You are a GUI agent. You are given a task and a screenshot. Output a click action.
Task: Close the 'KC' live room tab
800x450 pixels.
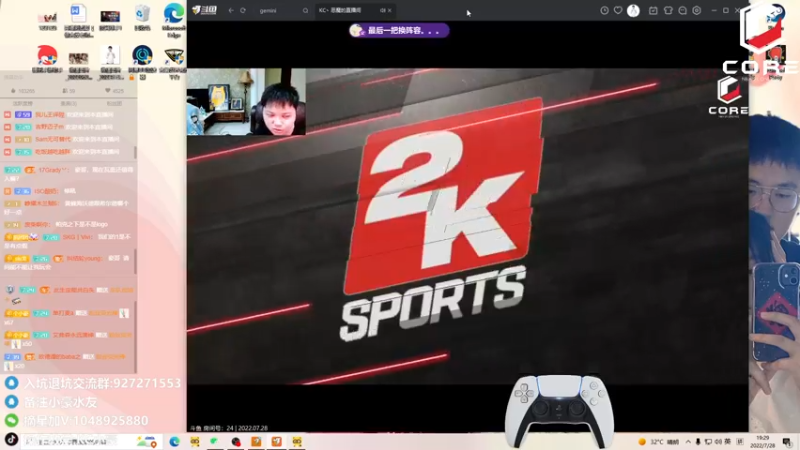point(390,10)
